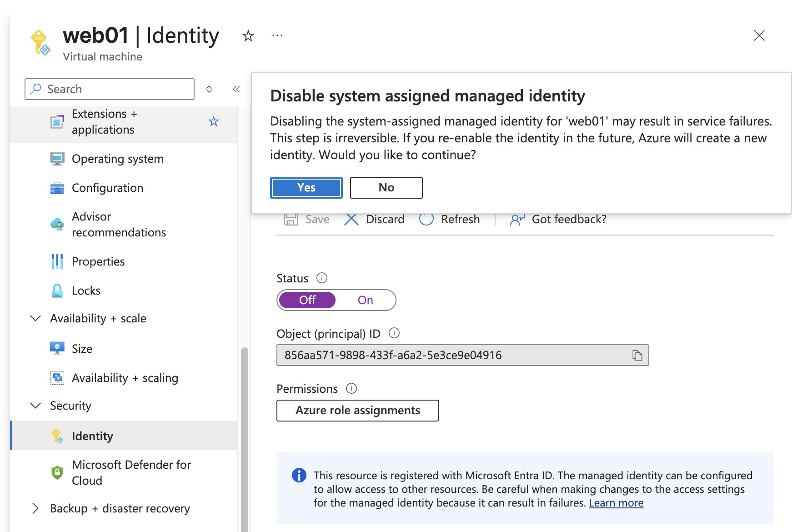Open Microsoft Defender for Cloud
This screenshot has width=792, height=532.
(x=124, y=472)
